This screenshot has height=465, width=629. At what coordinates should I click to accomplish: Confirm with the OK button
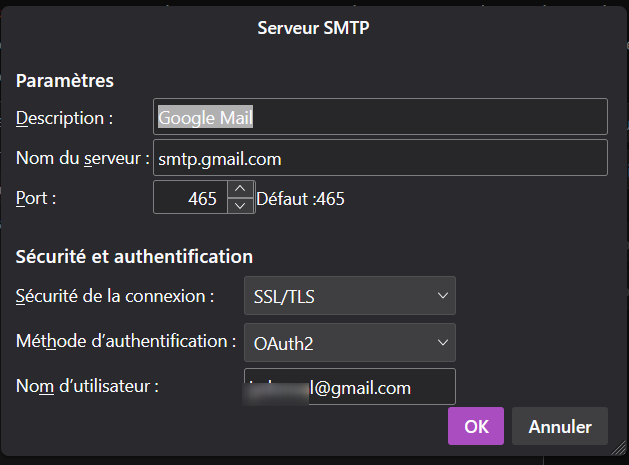[x=476, y=426]
